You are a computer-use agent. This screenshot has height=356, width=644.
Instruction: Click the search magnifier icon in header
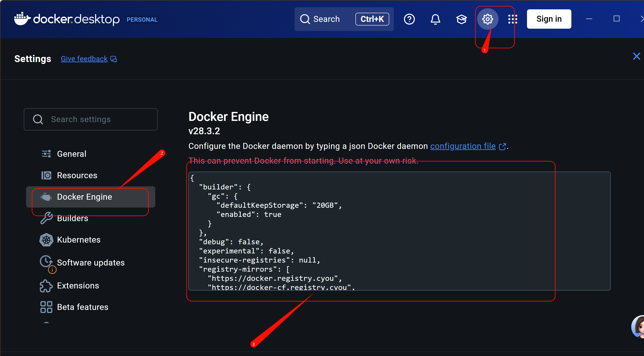click(x=305, y=19)
